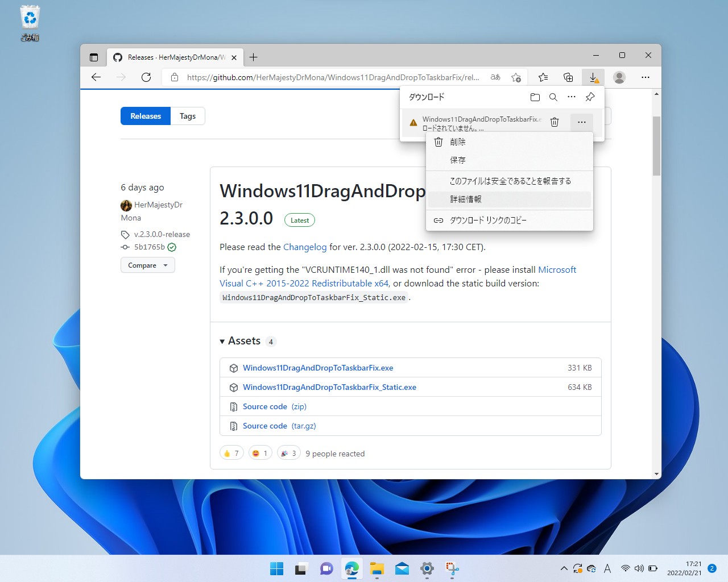Image resolution: width=728 pixels, height=582 pixels.
Task: Add this page to favorites with the star
Action: click(516, 77)
